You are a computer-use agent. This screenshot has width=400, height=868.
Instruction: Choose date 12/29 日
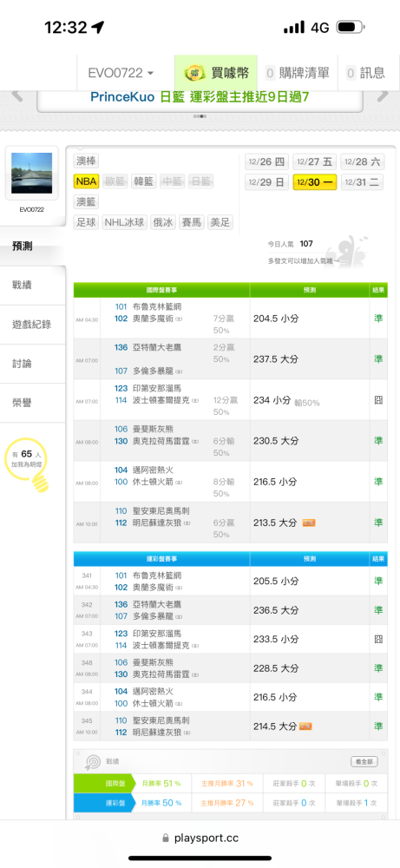pyautogui.click(x=266, y=182)
